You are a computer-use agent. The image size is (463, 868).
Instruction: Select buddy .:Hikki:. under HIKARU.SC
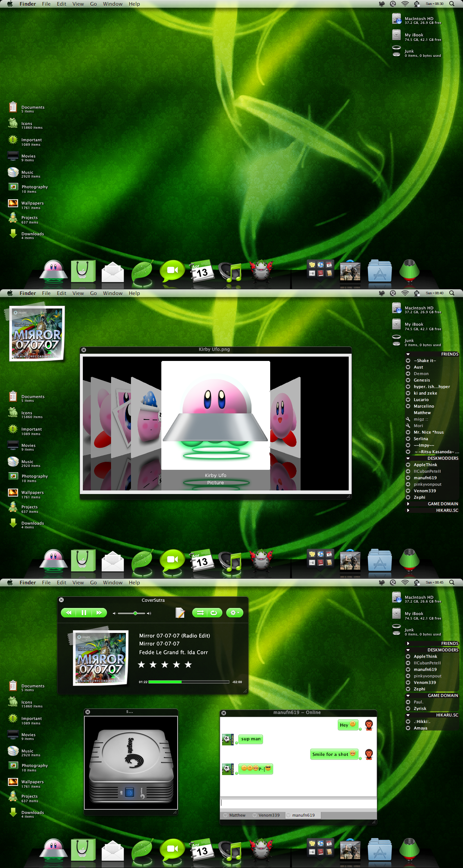tap(422, 722)
